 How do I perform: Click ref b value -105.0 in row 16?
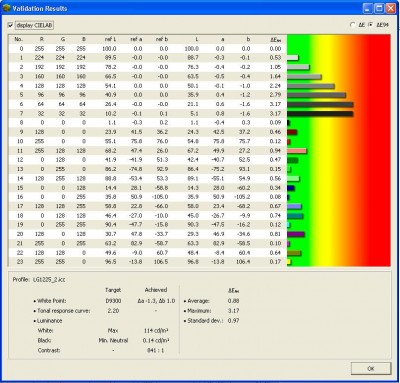160,197
